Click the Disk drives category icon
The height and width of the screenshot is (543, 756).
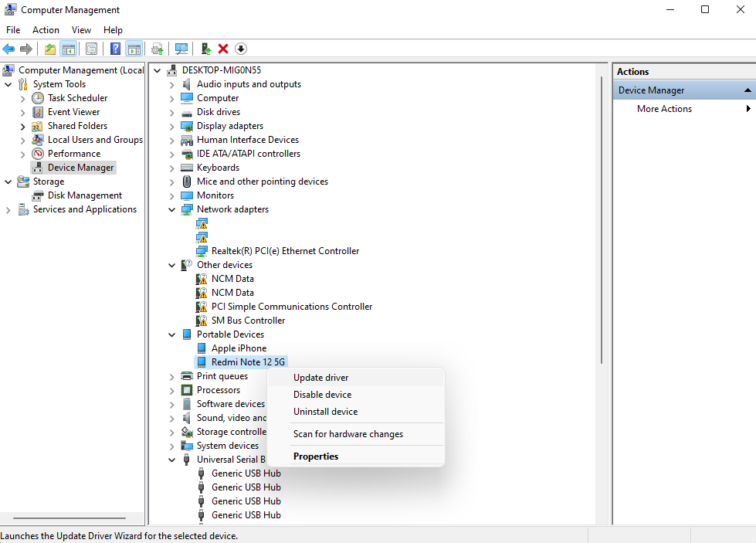click(187, 112)
